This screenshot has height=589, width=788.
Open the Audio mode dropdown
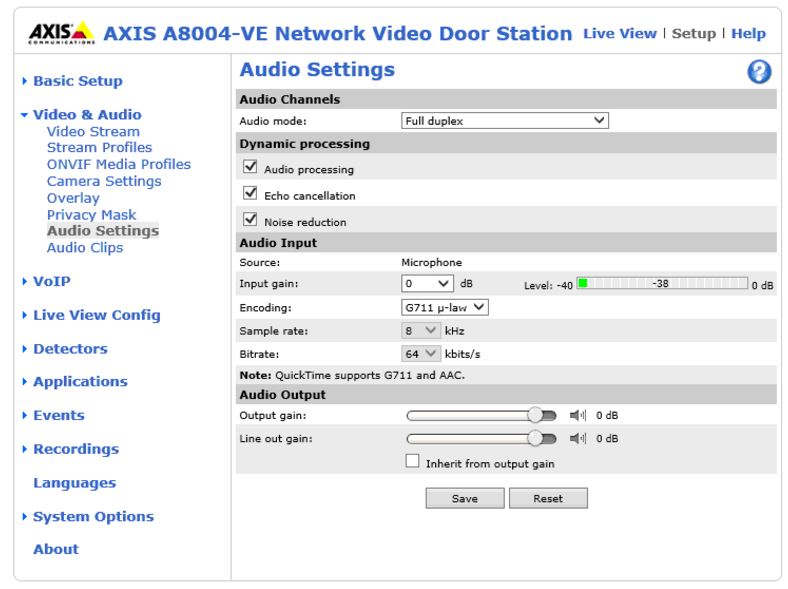[504, 121]
